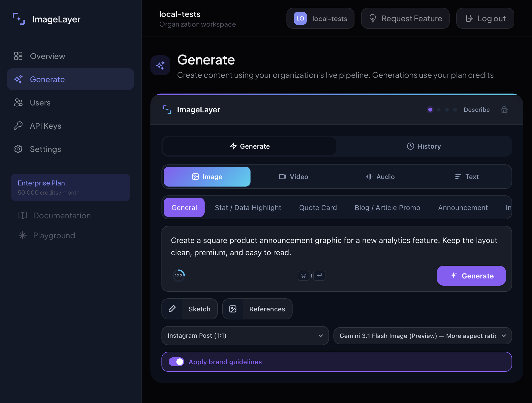This screenshot has width=532, height=403.
Task: Open the Sketch tool
Action: 190,309
